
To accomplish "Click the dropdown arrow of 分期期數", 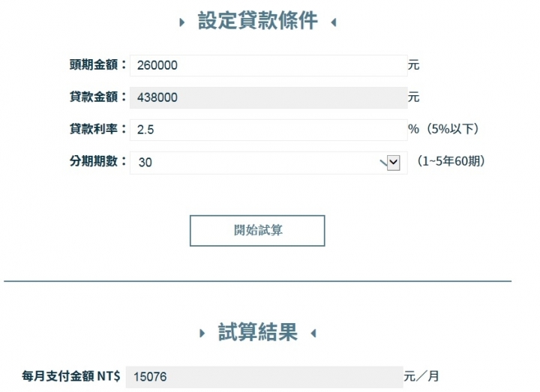I will pos(393,163).
